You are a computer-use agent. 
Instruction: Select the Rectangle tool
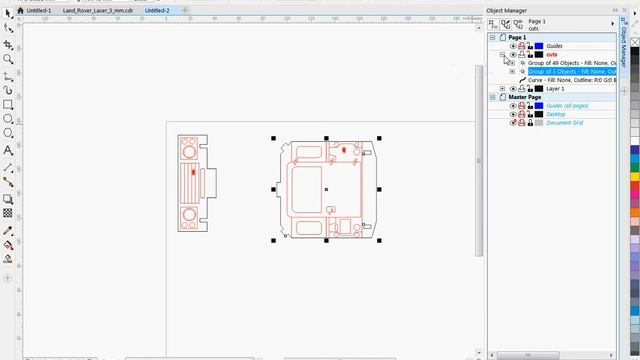click(x=8, y=104)
